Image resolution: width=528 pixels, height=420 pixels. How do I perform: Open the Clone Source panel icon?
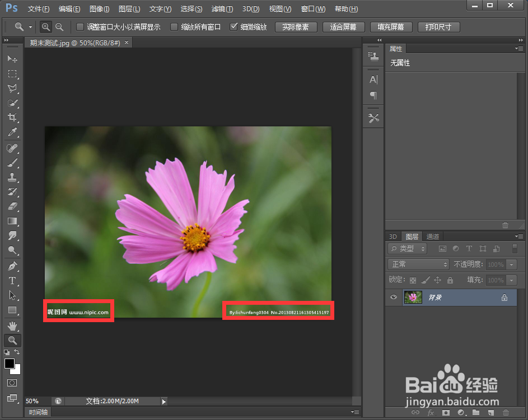[373, 56]
